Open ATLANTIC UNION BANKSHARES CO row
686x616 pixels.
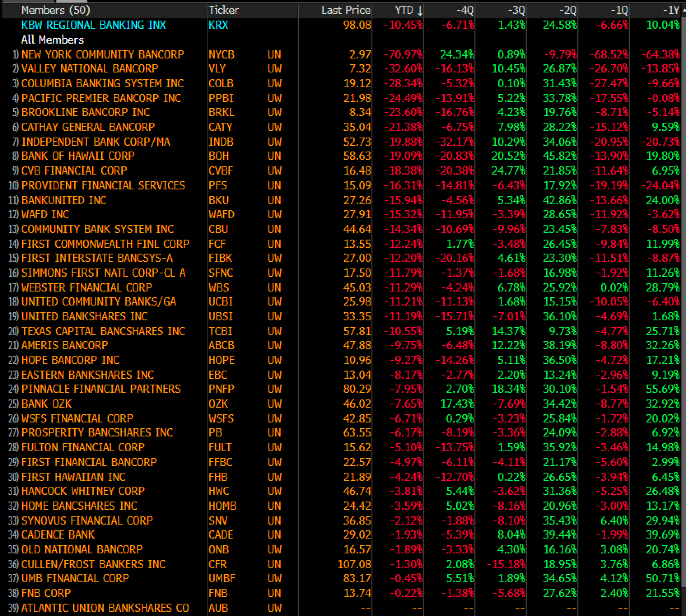tap(342, 608)
